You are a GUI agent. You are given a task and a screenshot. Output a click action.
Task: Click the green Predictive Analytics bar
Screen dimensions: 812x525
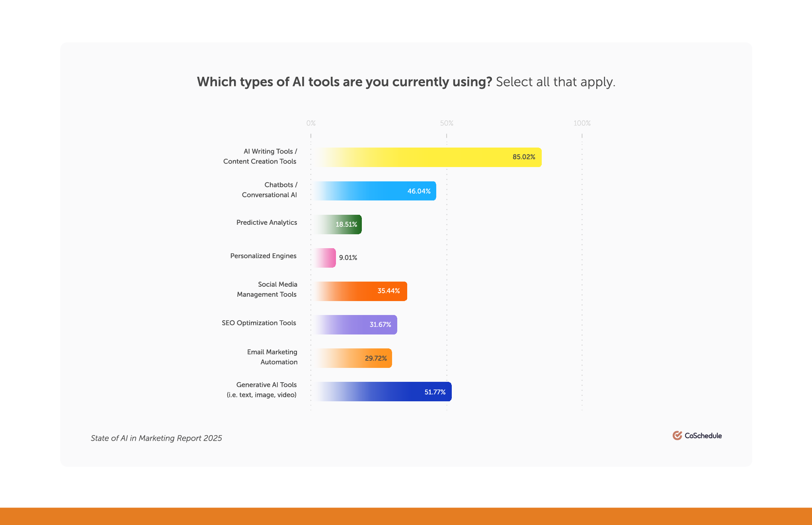point(338,224)
